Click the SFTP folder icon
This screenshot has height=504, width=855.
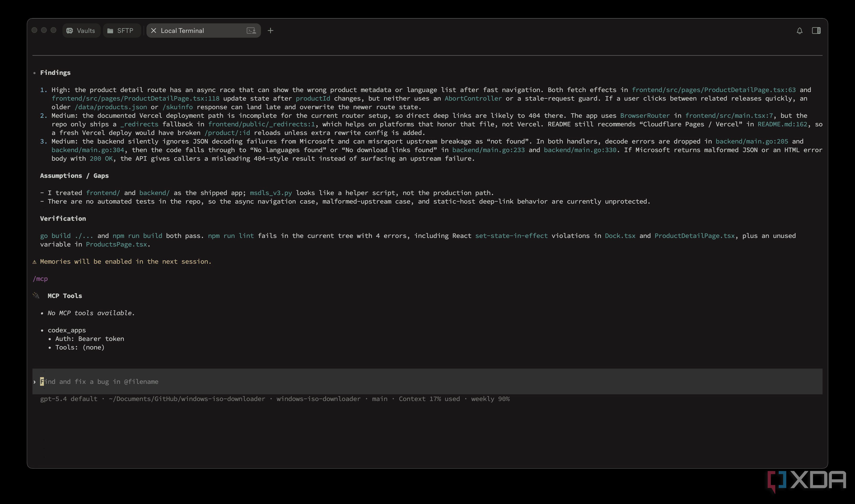pyautogui.click(x=110, y=31)
